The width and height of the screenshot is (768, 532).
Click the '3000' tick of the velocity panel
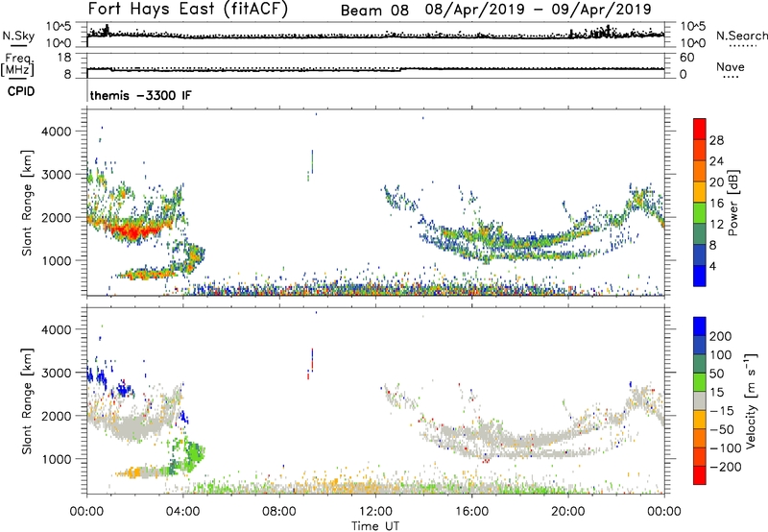[x=56, y=373]
